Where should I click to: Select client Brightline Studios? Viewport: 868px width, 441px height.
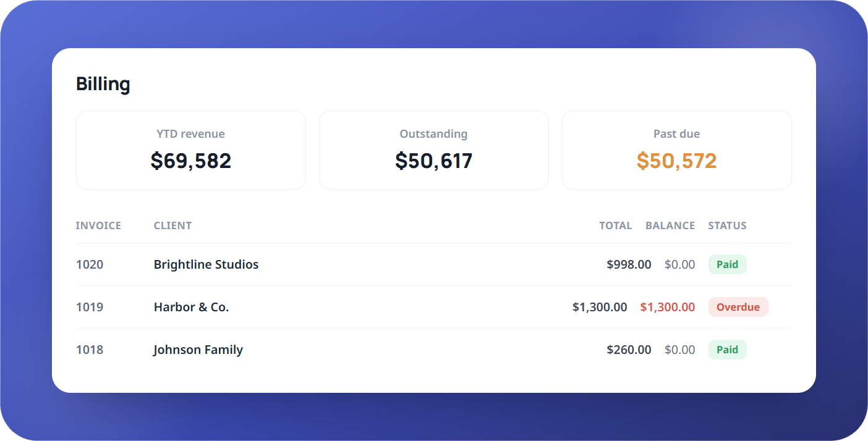206,264
